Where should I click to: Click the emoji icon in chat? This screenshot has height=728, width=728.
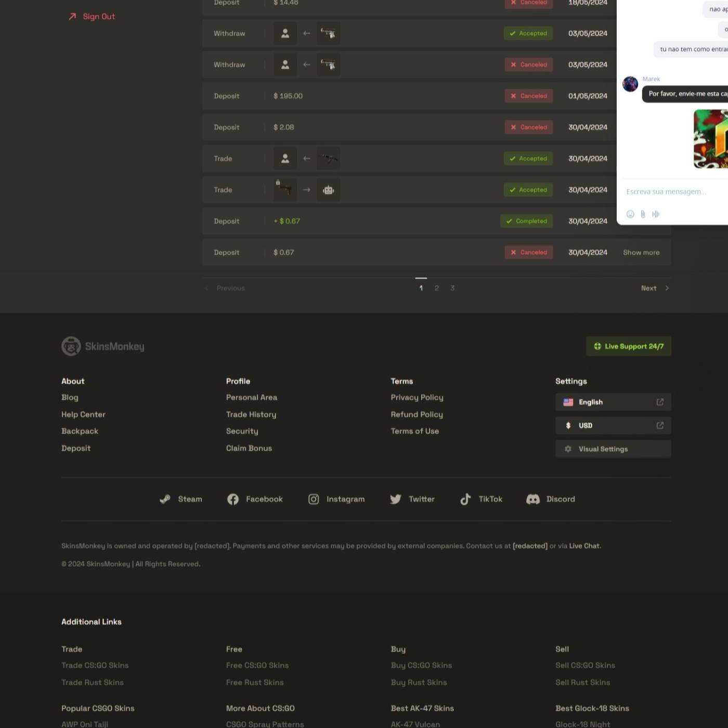pos(630,214)
